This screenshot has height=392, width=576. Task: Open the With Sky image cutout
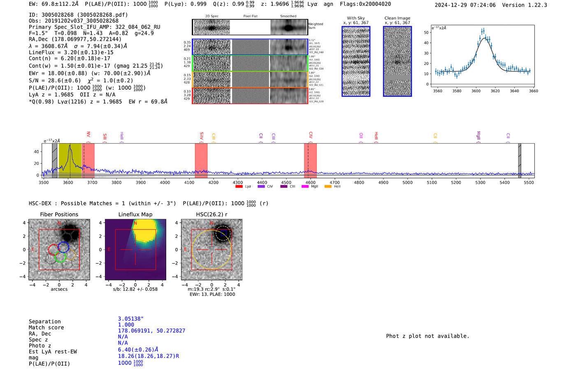tap(356, 61)
